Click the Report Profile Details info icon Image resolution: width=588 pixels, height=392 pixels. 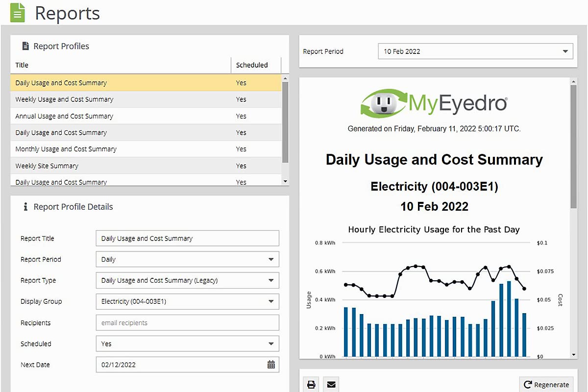[25, 207]
